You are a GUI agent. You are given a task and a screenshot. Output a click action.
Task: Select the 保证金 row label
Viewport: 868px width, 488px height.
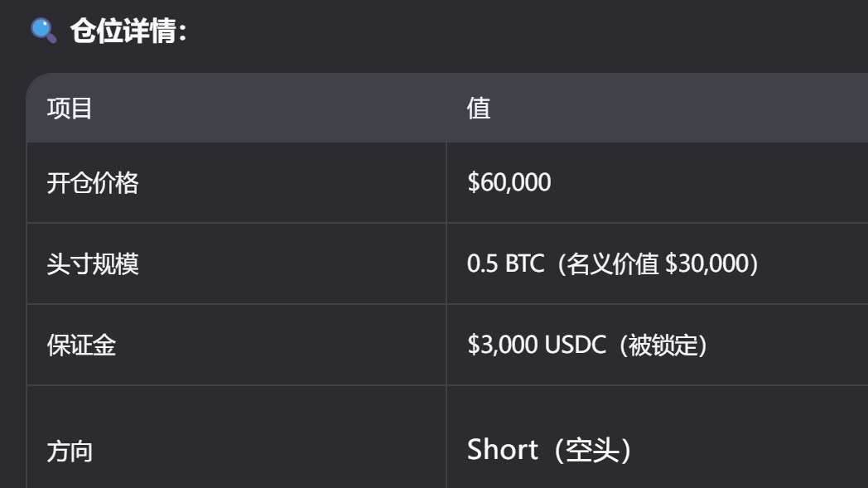tap(81, 345)
